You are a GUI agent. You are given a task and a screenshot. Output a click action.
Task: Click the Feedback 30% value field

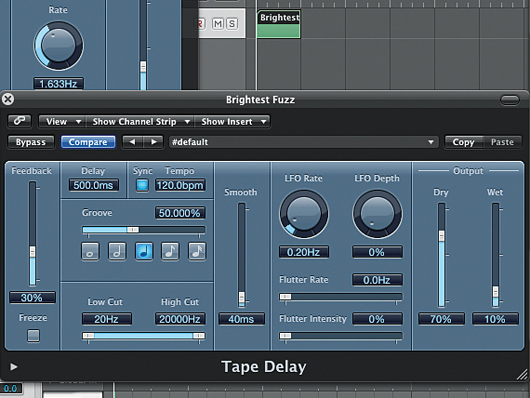[x=32, y=298]
